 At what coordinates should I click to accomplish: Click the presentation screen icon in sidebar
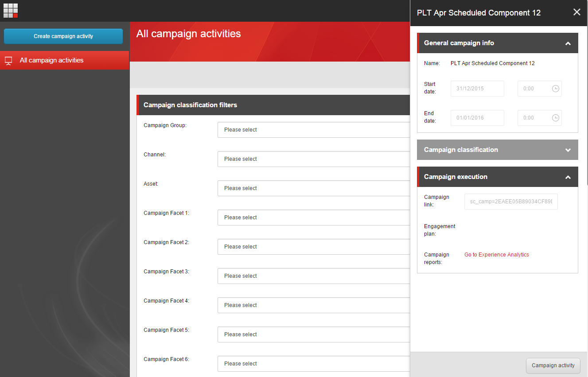click(8, 61)
